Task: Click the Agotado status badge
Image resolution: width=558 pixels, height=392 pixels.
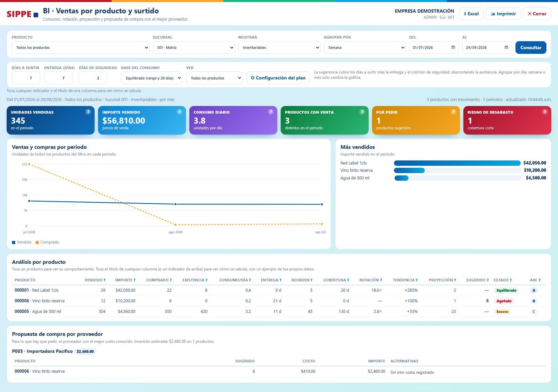Action: point(504,301)
